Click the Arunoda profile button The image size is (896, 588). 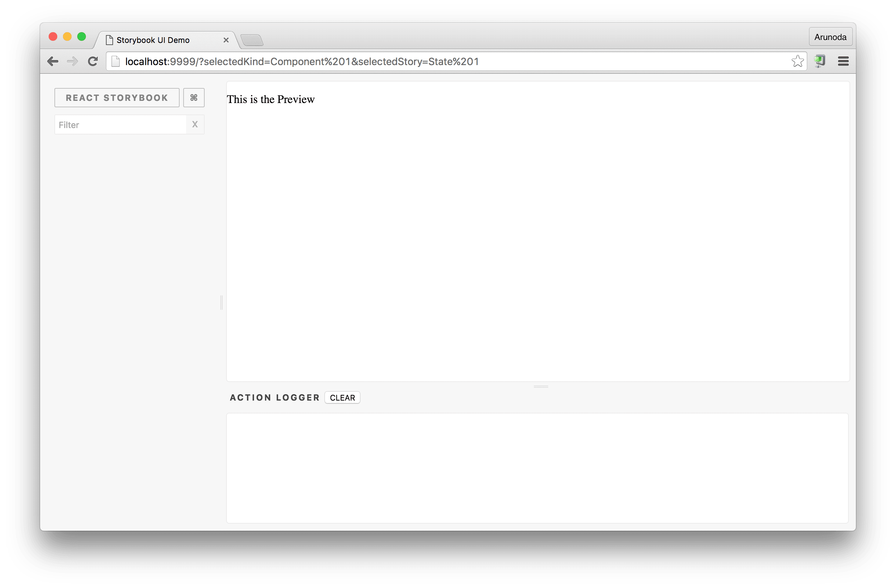click(x=830, y=36)
